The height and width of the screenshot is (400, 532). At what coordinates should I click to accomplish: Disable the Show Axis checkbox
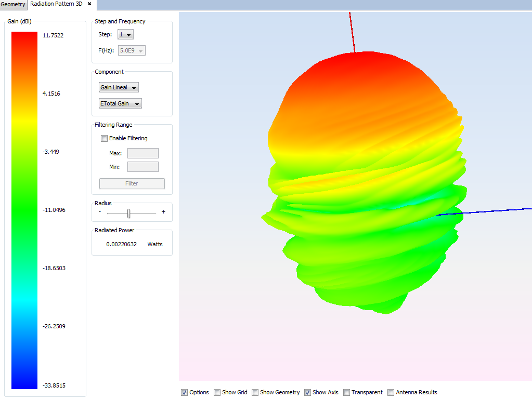(307, 392)
